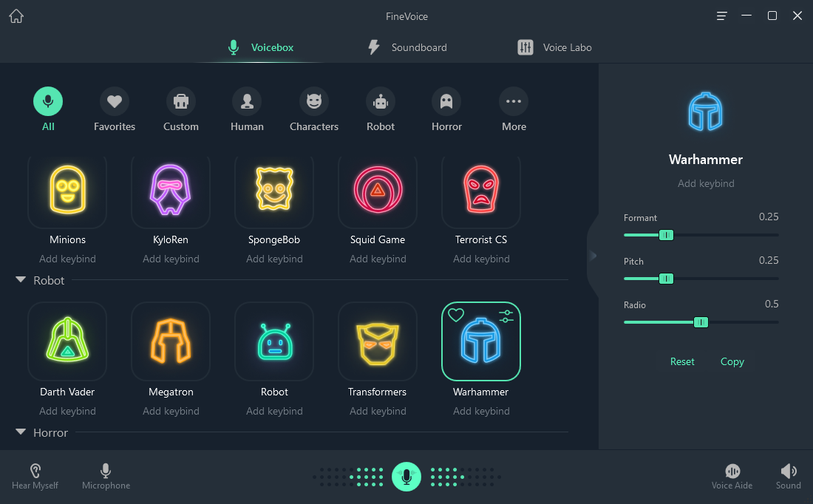Collapse the right settings panel arrow
Viewport: 813px width, 504px height.
coord(593,255)
